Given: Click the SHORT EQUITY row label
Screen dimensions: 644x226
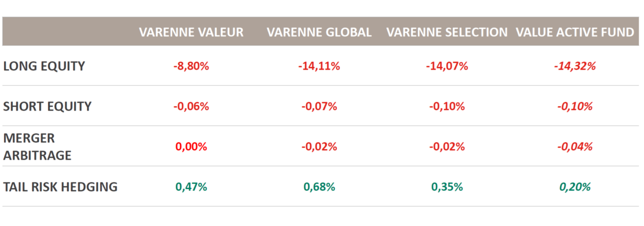Looking at the screenshot, I should [47, 106].
